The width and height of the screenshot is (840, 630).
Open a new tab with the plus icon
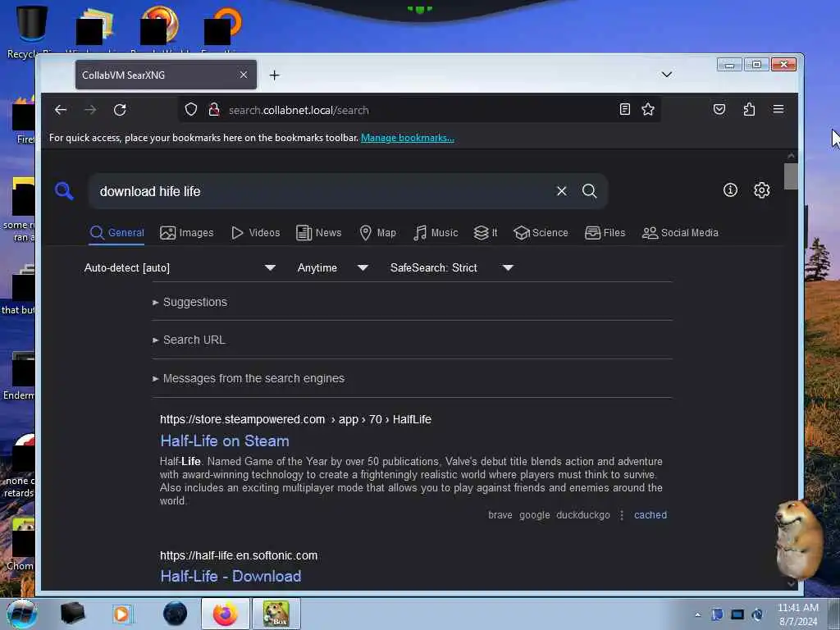click(274, 75)
